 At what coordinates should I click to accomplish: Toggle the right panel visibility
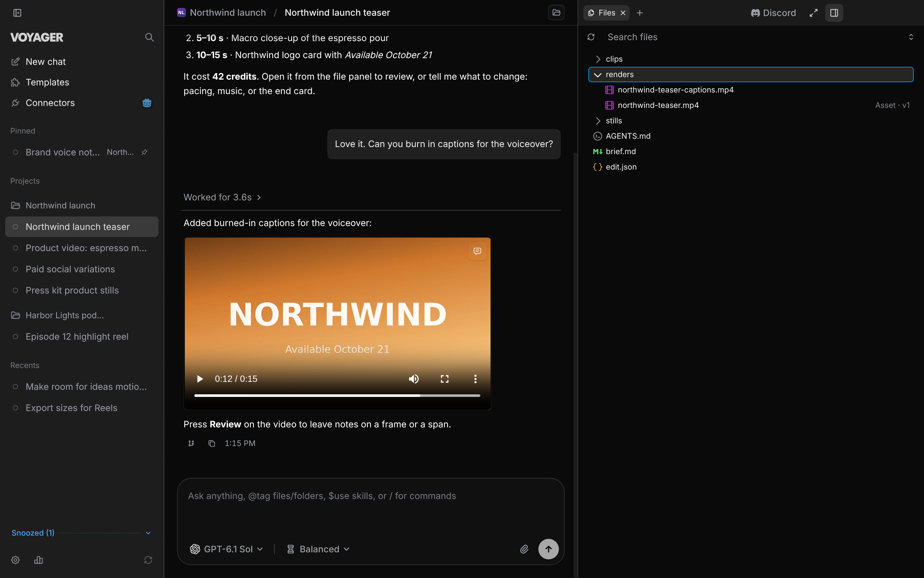click(834, 13)
